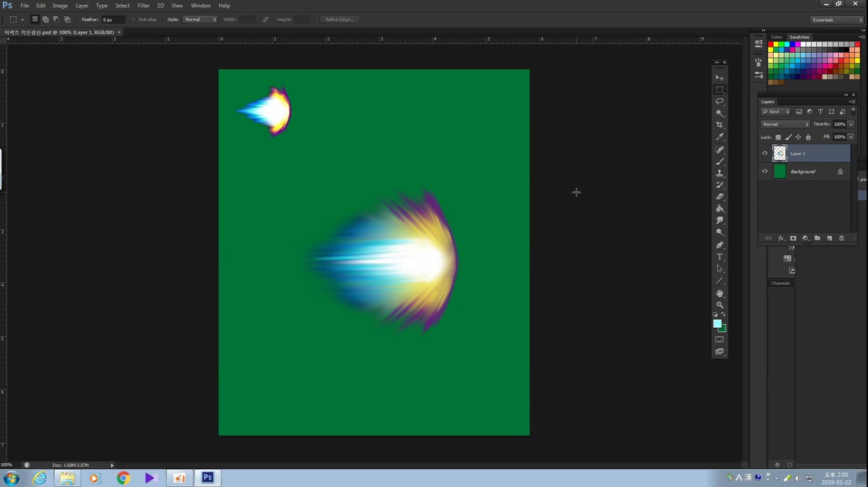The height and width of the screenshot is (487, 868).
Task: Select the Zoom tool in toolbar
Action: 720,305
